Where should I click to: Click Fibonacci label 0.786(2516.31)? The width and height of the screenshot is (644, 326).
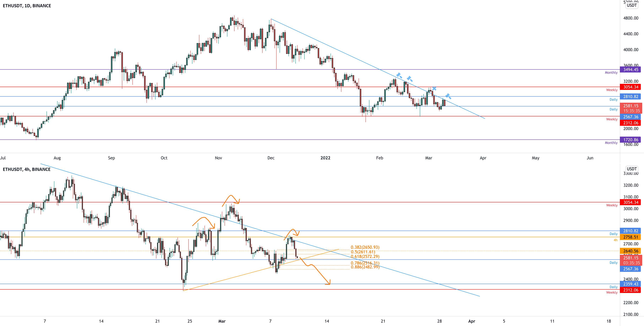click(x=365, y=263)
